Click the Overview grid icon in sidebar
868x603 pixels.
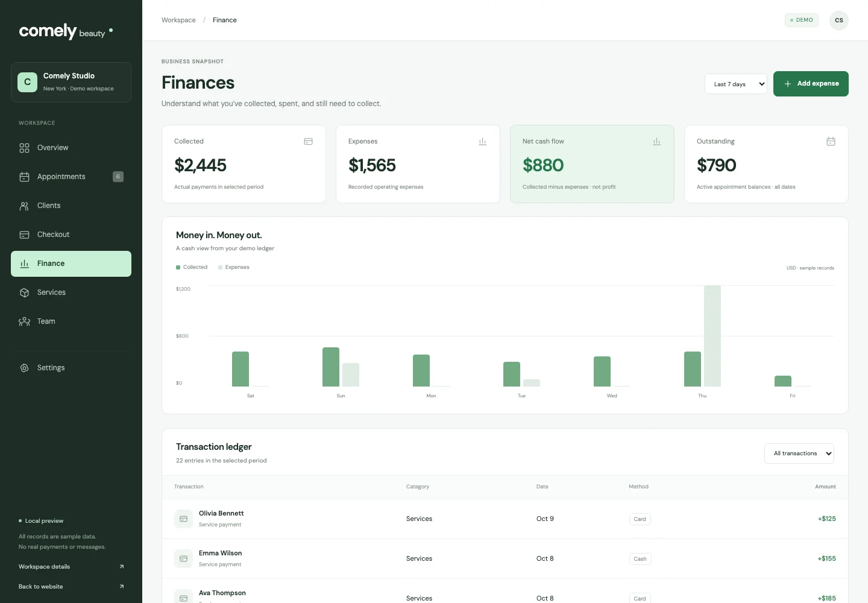click(x=24, y=148)
